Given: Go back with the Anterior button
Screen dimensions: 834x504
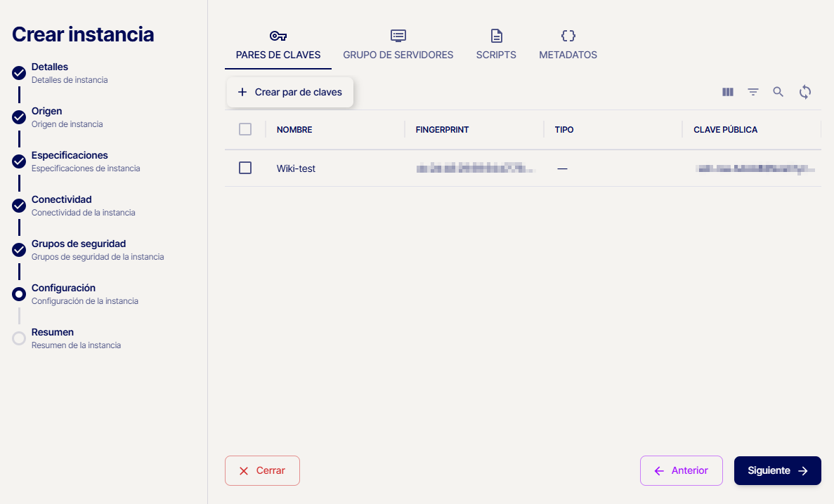Looking at the screenshot, I should tap(681, 470).
